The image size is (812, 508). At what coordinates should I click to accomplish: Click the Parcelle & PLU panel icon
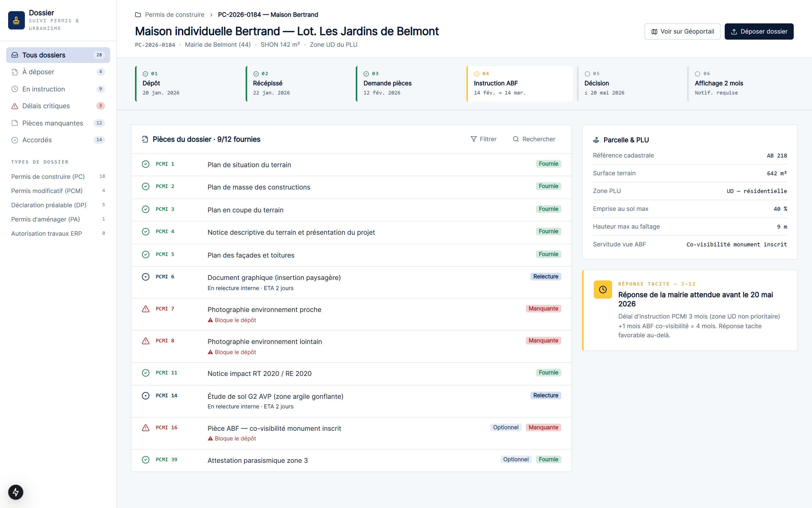click(x=596, y=140)
